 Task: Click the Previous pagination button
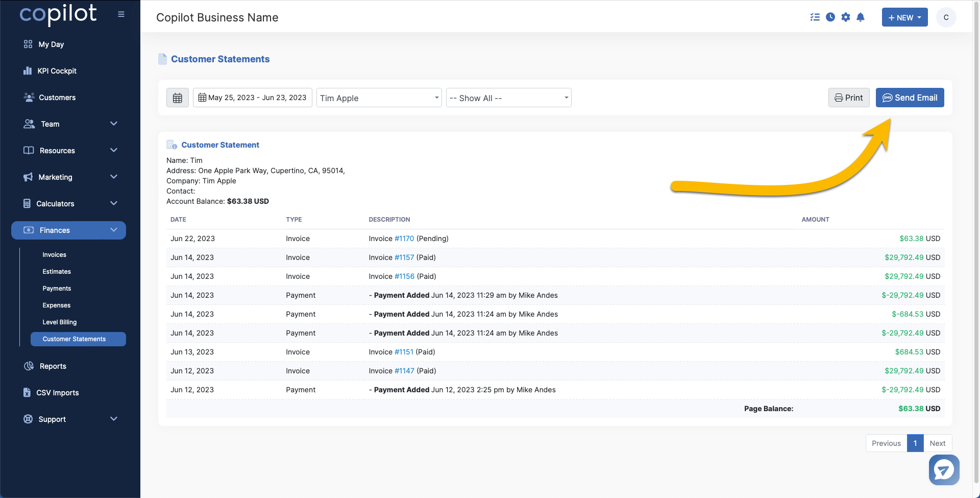coord(886,443)
